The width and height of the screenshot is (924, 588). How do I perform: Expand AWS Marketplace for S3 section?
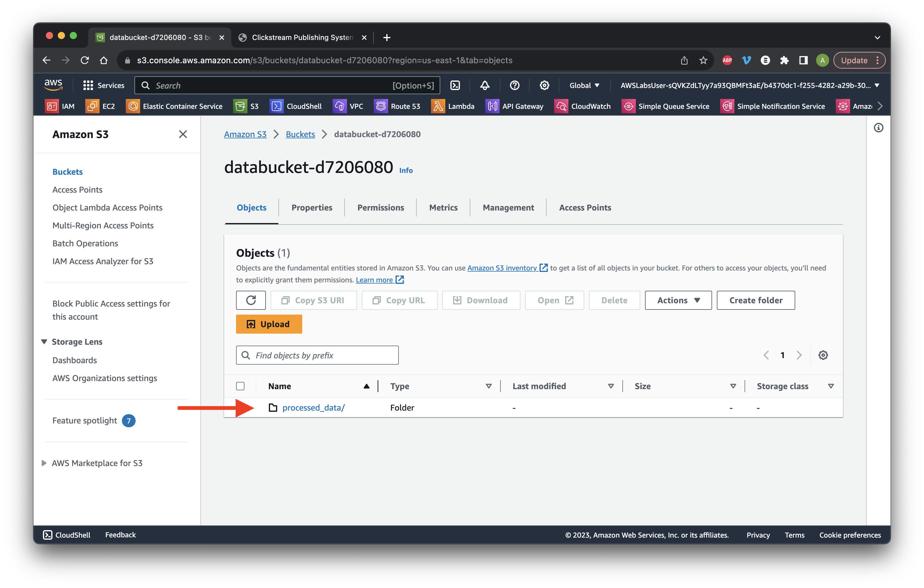[44, 463]
